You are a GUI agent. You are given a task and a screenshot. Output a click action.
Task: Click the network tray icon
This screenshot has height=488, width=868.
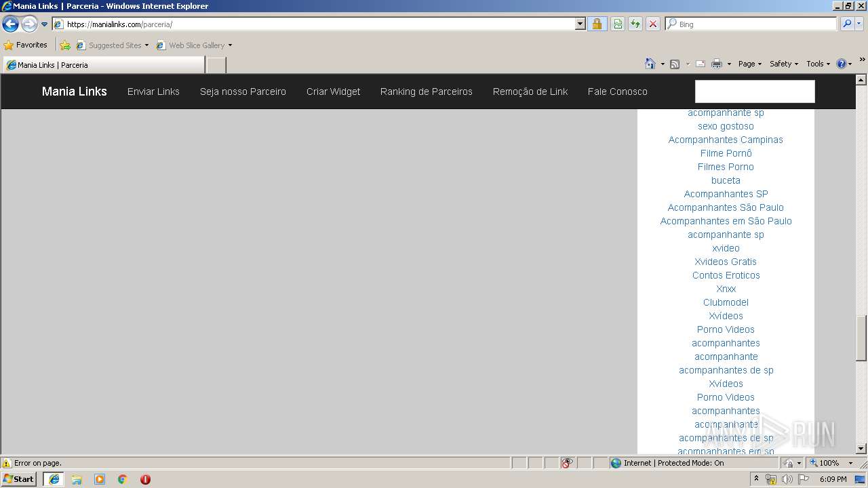click(x=771, y=479)
